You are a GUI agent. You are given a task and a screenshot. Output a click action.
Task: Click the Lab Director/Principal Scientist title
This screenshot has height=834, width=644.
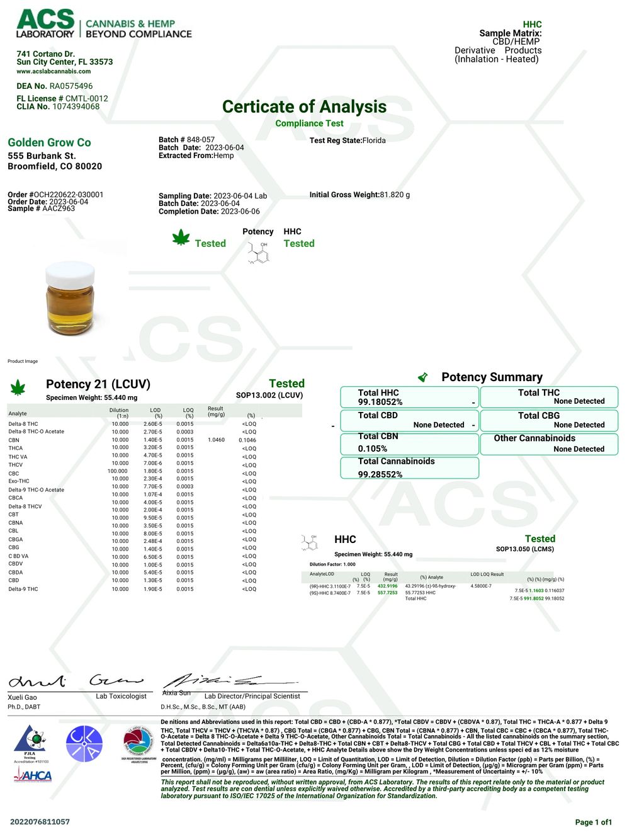pos(252,696)
